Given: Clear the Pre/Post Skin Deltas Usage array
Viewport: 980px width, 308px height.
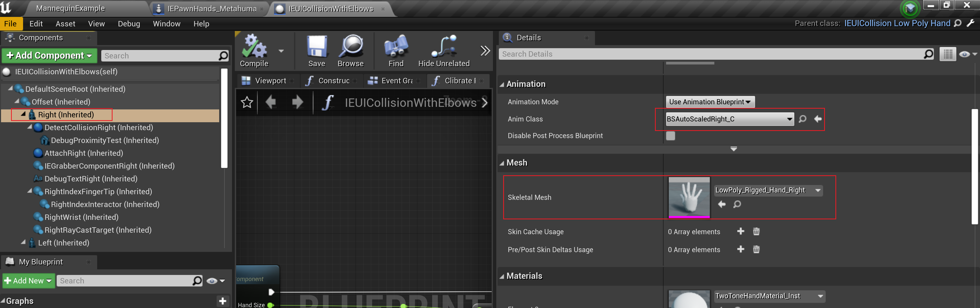Looking at the screenshot, I should 756,249.
